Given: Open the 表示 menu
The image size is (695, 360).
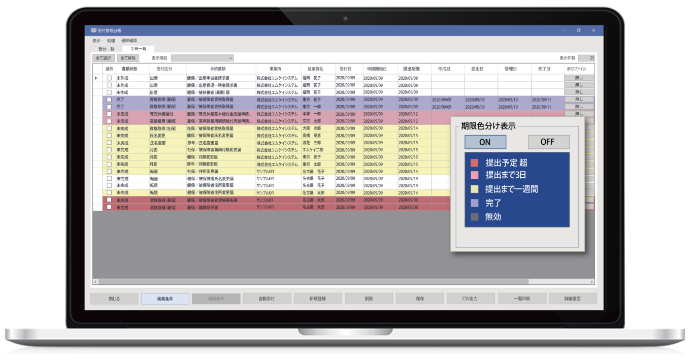Looking at the screenshot, I should pos(97,41).
